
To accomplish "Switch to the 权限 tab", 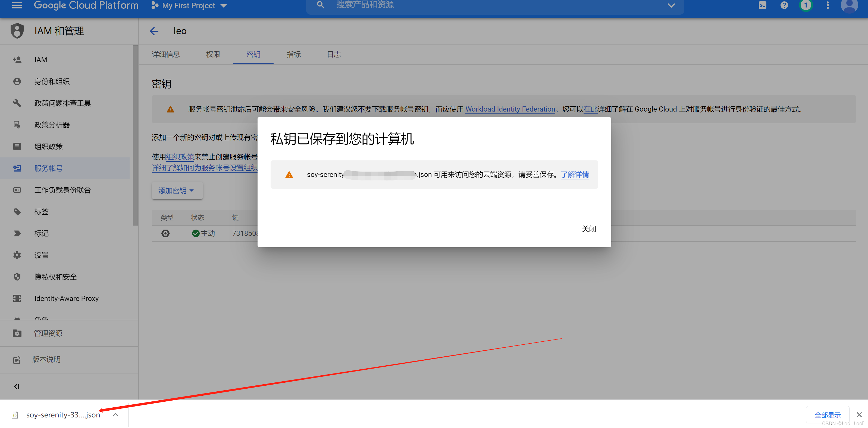I will (x=213, y=55).
